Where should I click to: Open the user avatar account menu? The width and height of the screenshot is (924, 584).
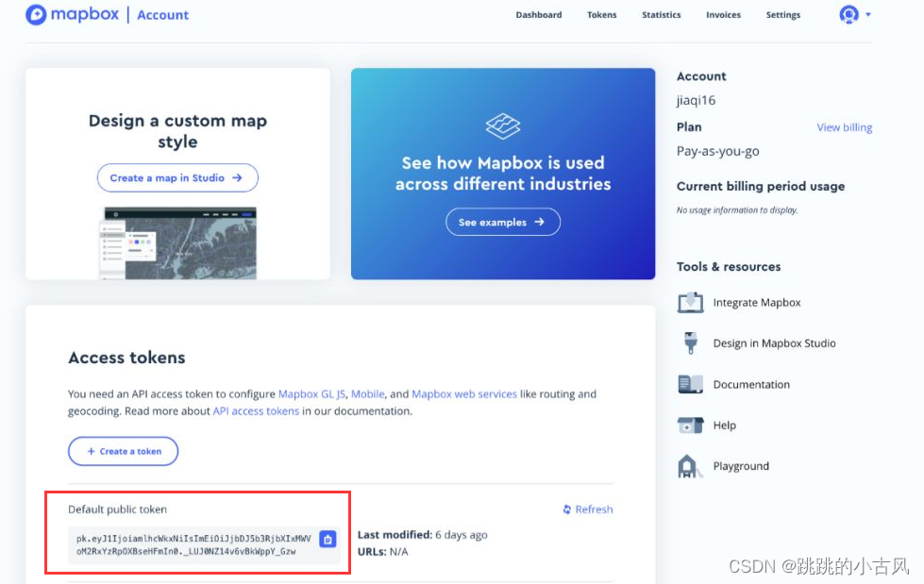[848, 14]
